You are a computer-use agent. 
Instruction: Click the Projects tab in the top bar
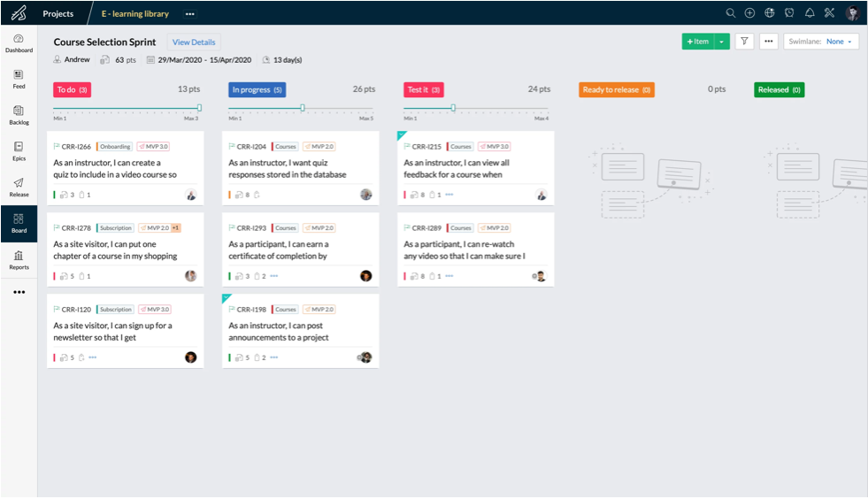[x=58, y=13]
